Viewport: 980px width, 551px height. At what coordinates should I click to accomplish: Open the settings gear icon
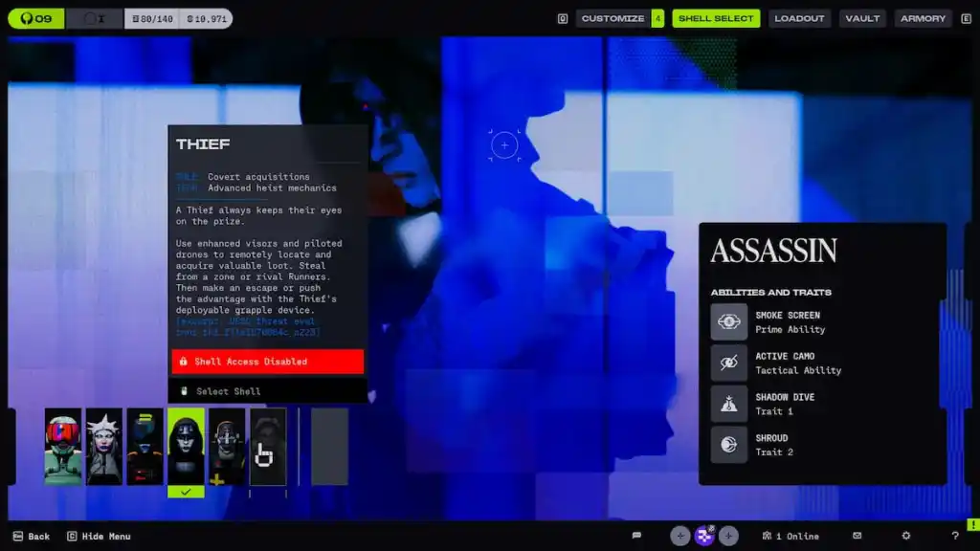[905, 536]
